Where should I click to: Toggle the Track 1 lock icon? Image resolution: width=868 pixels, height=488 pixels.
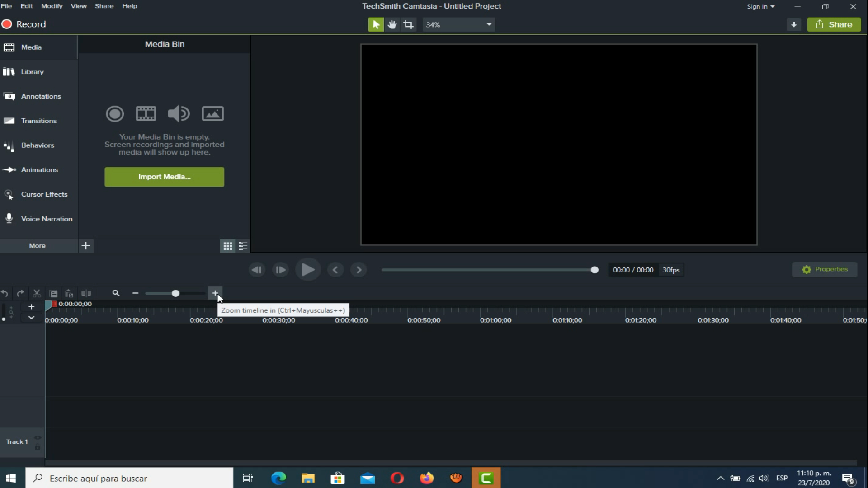38,447
